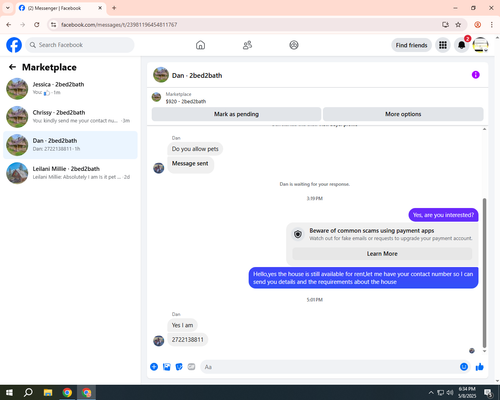
Task: Open Chrome profile icon
Action: tap(478, 25)
